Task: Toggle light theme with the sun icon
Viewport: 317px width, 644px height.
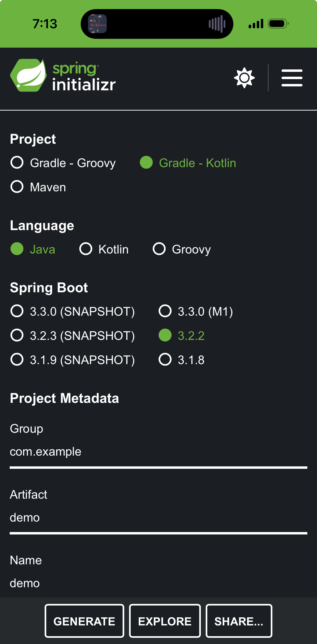Action: coord(244,78)
